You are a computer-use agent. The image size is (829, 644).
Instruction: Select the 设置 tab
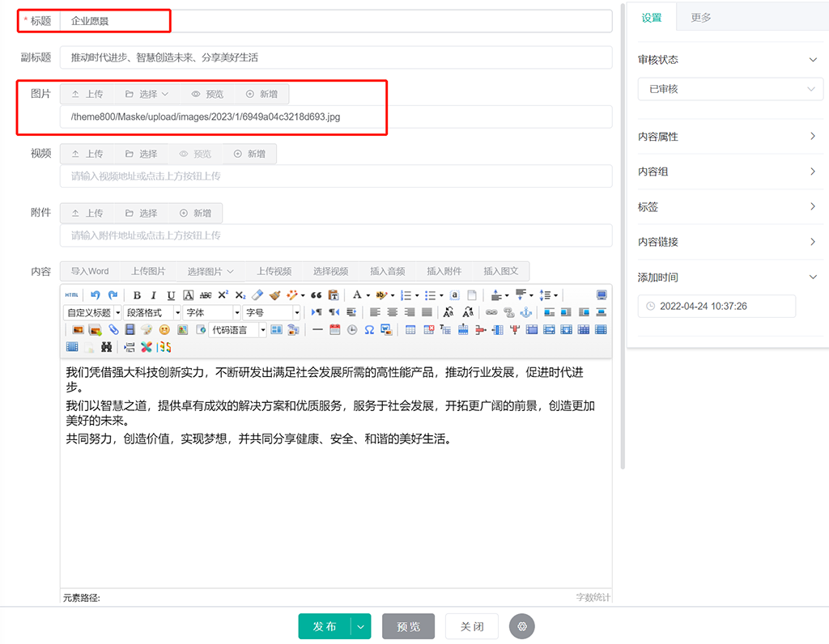652,17
